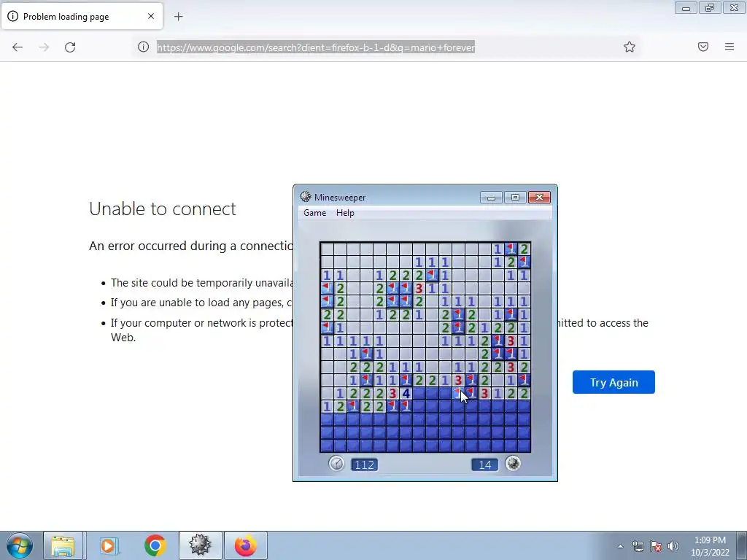747x560 pixels.
Task: Open a new Firefox tab
Action: [x=178, y=17]
